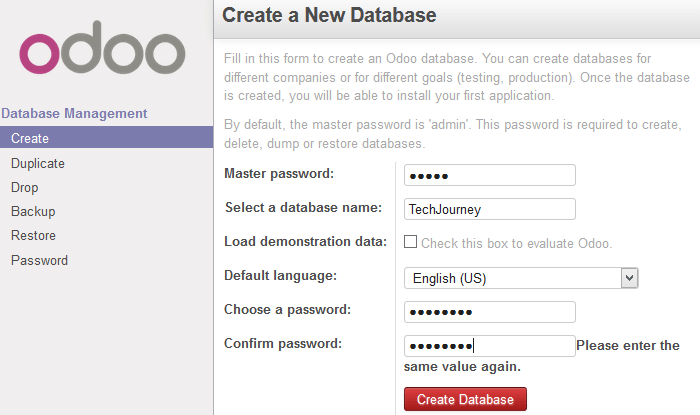Open the Duplicate database option
700x415 pixels.
tap(38, 163)
